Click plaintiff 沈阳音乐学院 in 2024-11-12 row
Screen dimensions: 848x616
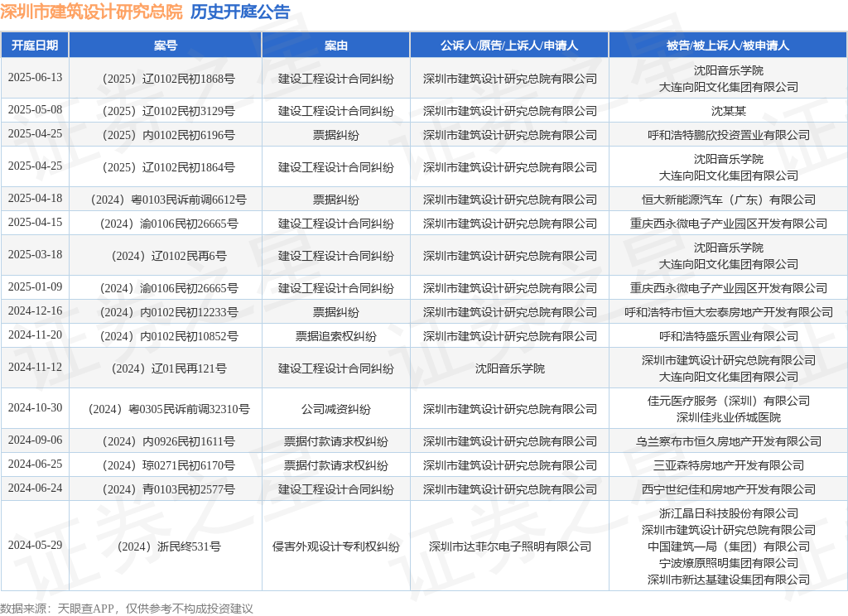[x=509, y=368]
